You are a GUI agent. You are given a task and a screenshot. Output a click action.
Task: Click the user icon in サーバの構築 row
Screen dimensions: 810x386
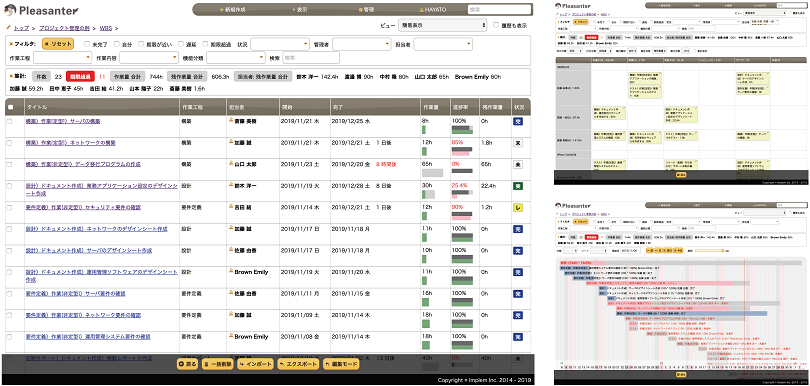(231, 120)
